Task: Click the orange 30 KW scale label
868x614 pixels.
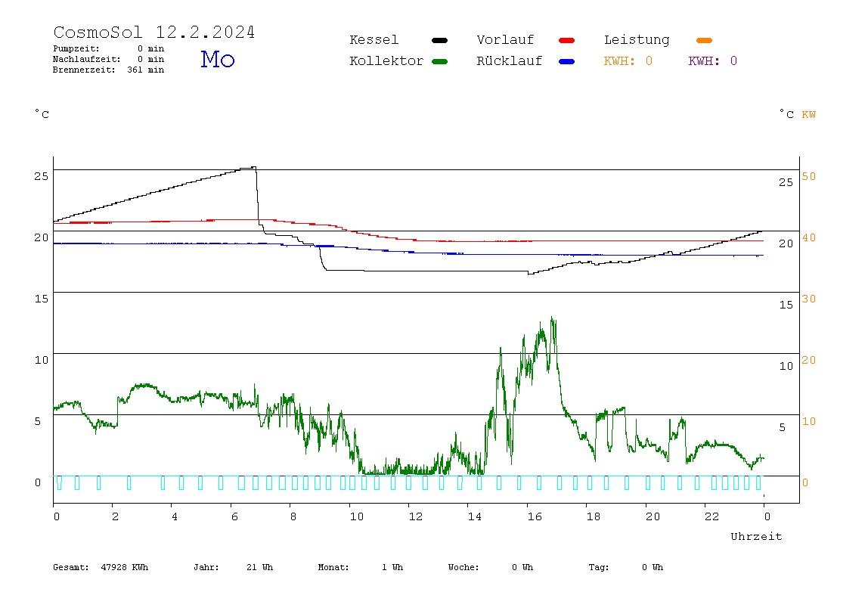Action: (x=809, y=299)
